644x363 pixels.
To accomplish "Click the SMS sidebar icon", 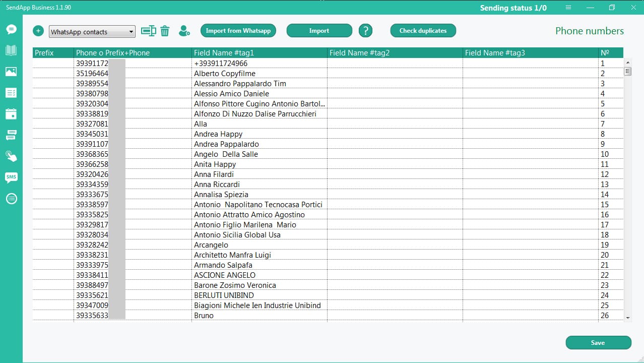I will pos(11,177).
